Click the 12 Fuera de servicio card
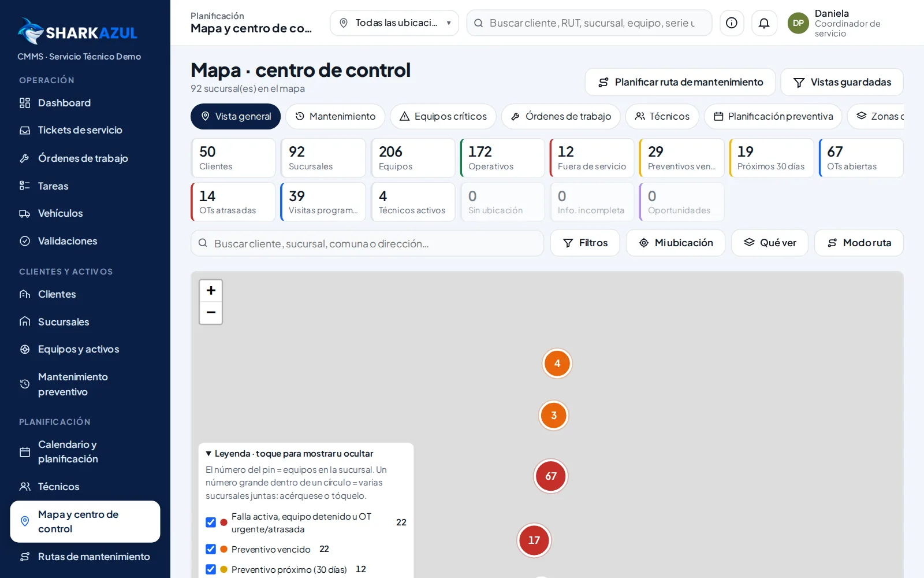The width and height of the screenshot is (924, 578). [592, 158]
